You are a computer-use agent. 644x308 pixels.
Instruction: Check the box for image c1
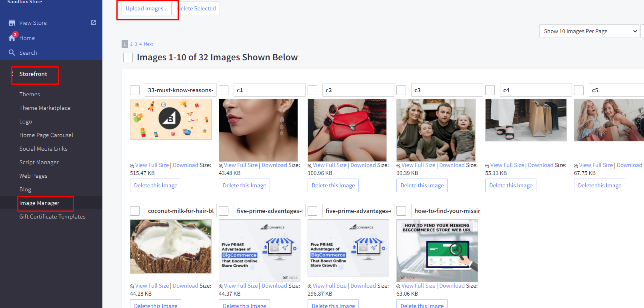click(x=224, y=90)
